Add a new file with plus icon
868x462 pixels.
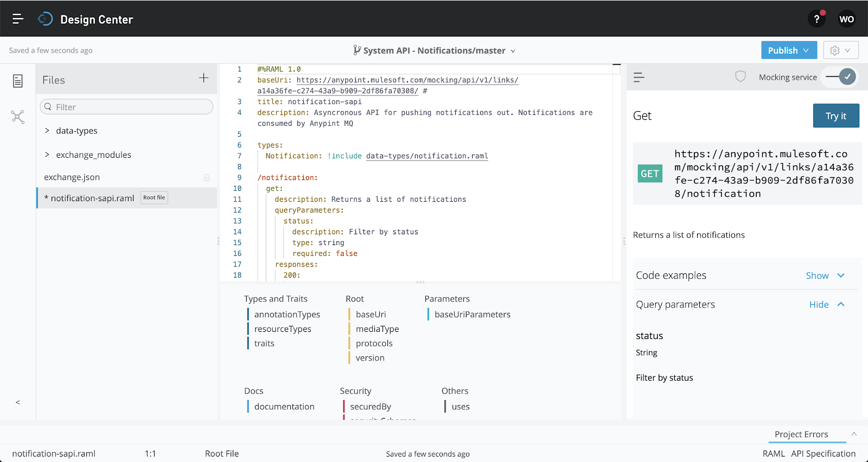[x=203, y=78]
